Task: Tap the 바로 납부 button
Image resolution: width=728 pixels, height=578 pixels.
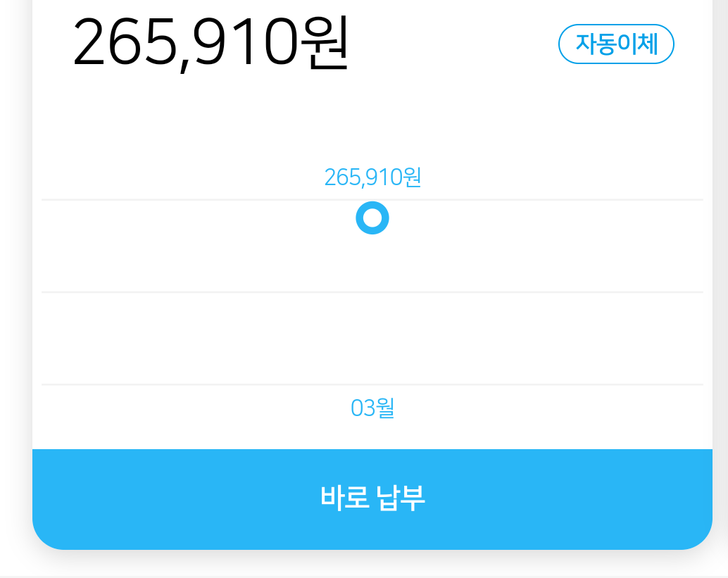Action: point(372,498)
